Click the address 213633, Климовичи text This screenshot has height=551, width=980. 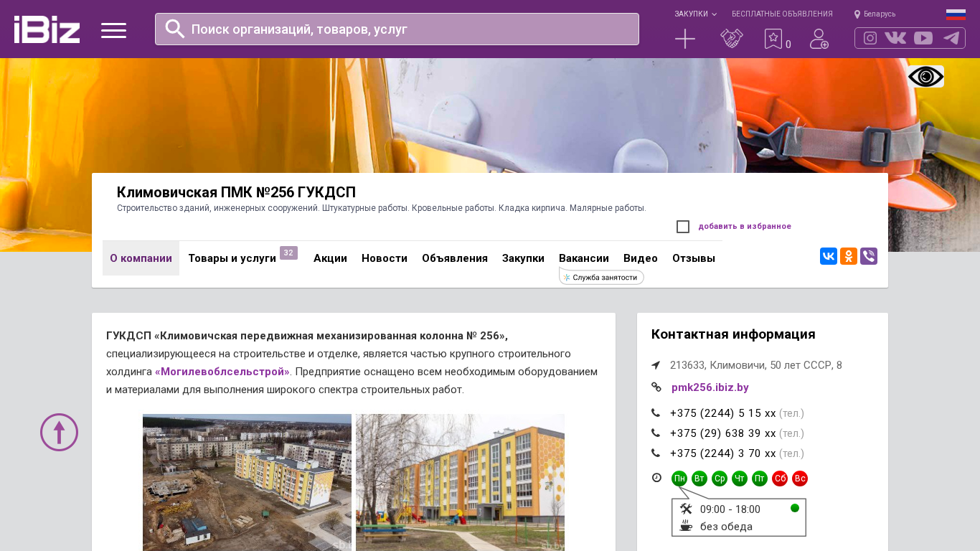point(756,365)
